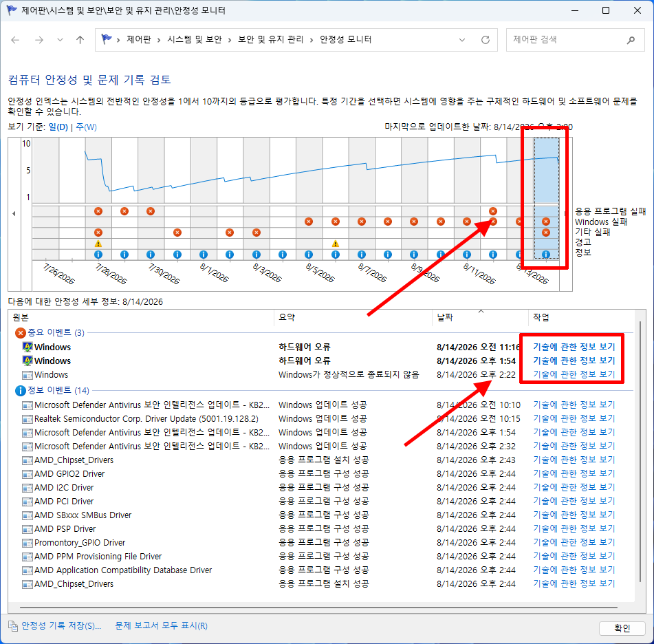
Task: Click 안정성 기록 저장(S)... to save history
Action: (x=61, y=625)
